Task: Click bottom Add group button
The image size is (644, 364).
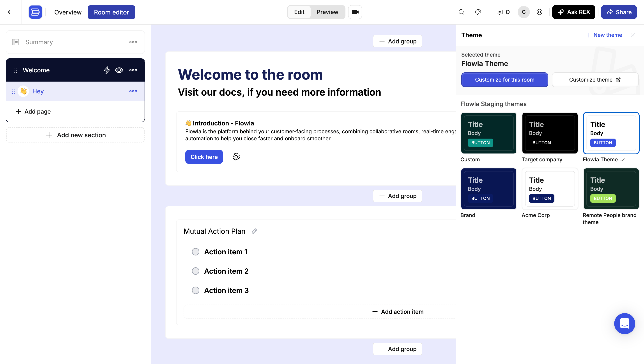Action: coord(398,349)
